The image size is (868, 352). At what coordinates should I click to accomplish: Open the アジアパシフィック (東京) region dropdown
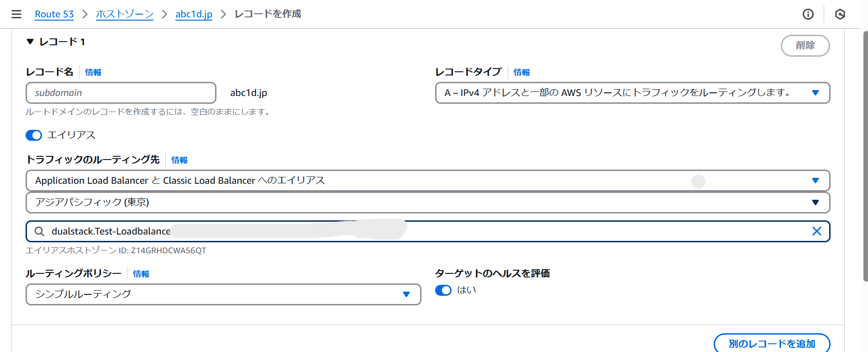click(428, 203)
